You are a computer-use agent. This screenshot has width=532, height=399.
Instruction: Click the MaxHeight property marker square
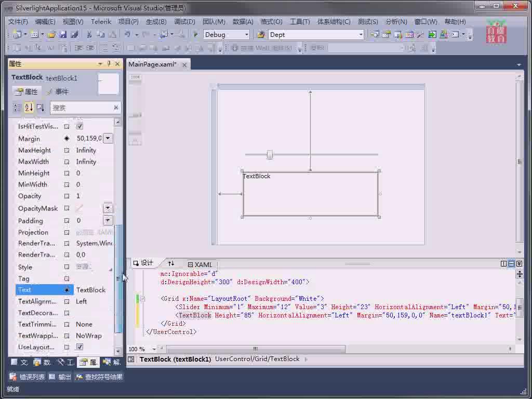pos(67,150)
